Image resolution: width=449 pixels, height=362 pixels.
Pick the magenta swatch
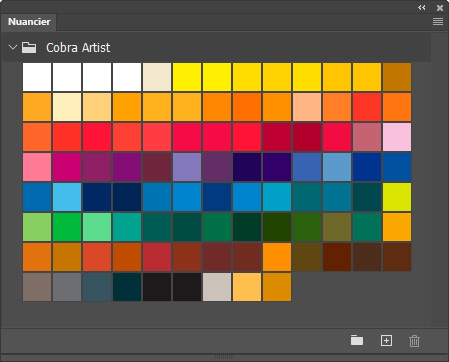pos(67,167)
